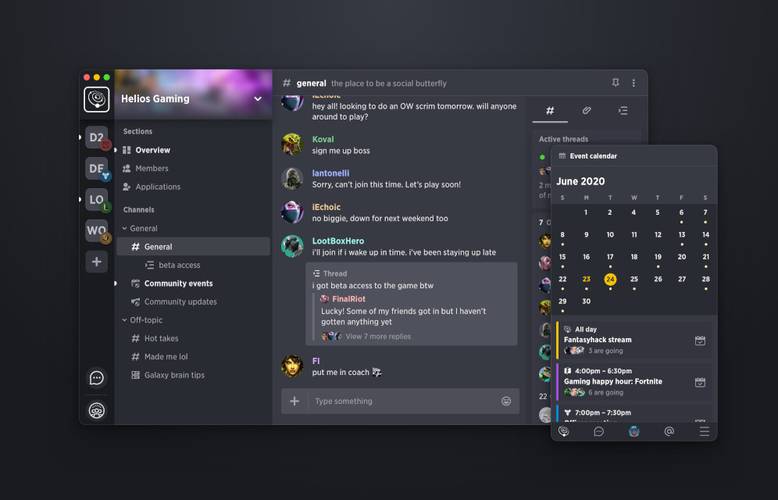Click LootBoxHero's avatar
The image size is (778, 500).
point(292,246)
